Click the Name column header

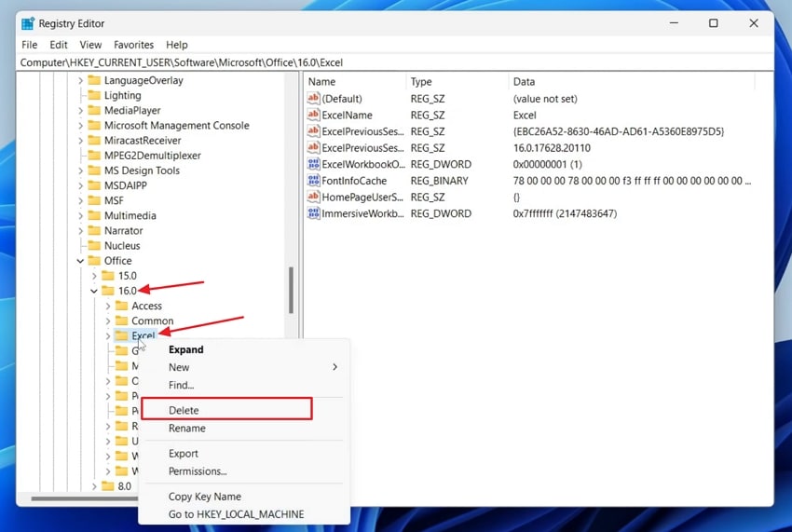click(355, 81)
